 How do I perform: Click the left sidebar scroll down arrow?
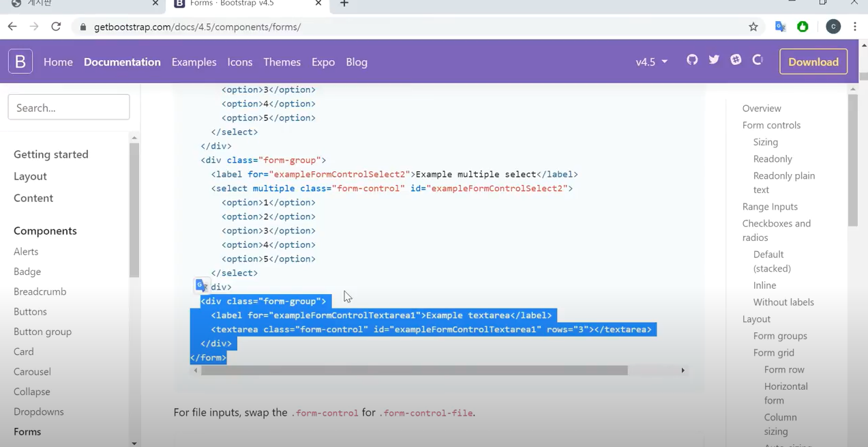coord(134,443)
